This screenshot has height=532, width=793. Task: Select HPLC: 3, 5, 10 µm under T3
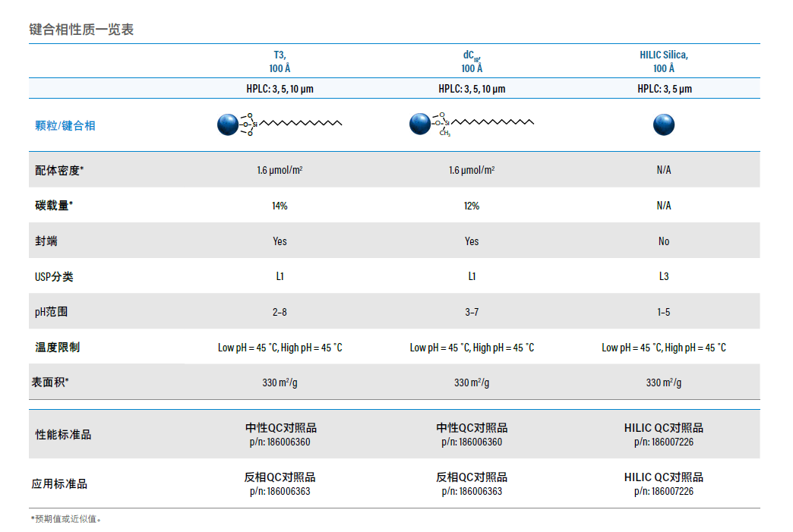(x=280, y=89)
